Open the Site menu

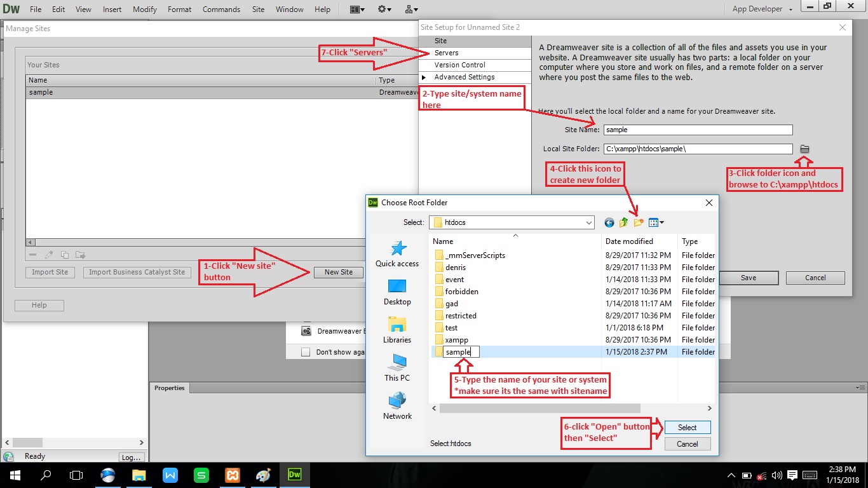pos(258,10)
